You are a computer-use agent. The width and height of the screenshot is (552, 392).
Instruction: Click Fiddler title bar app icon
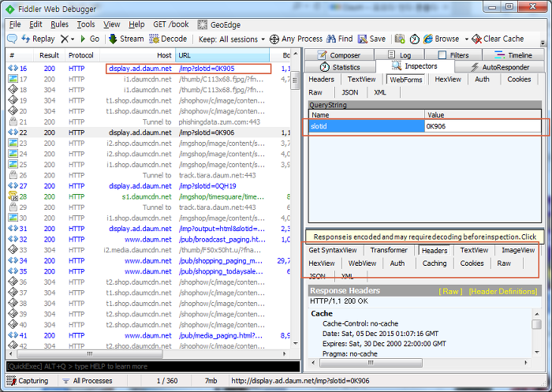tap(10, 9)
